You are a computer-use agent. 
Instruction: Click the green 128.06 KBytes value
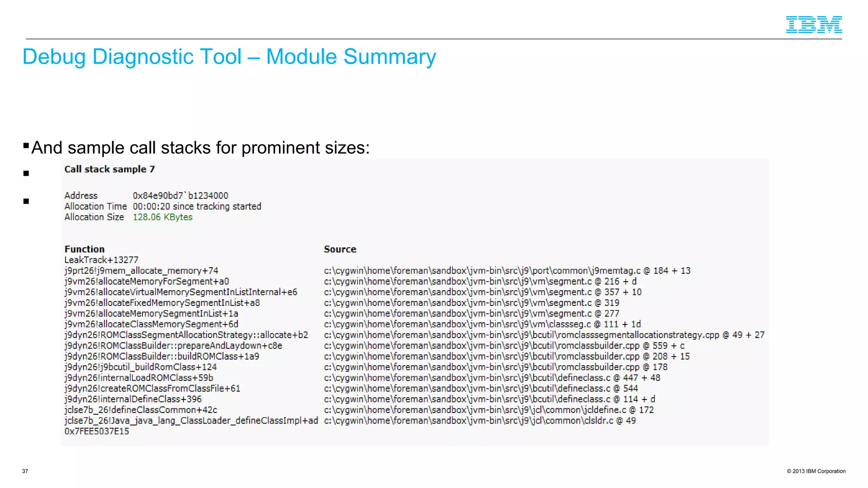click(x=163, y=217)
